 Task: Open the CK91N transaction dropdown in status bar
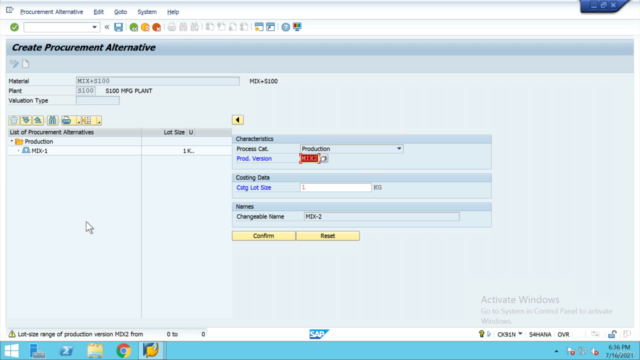[x=520, y=334]
